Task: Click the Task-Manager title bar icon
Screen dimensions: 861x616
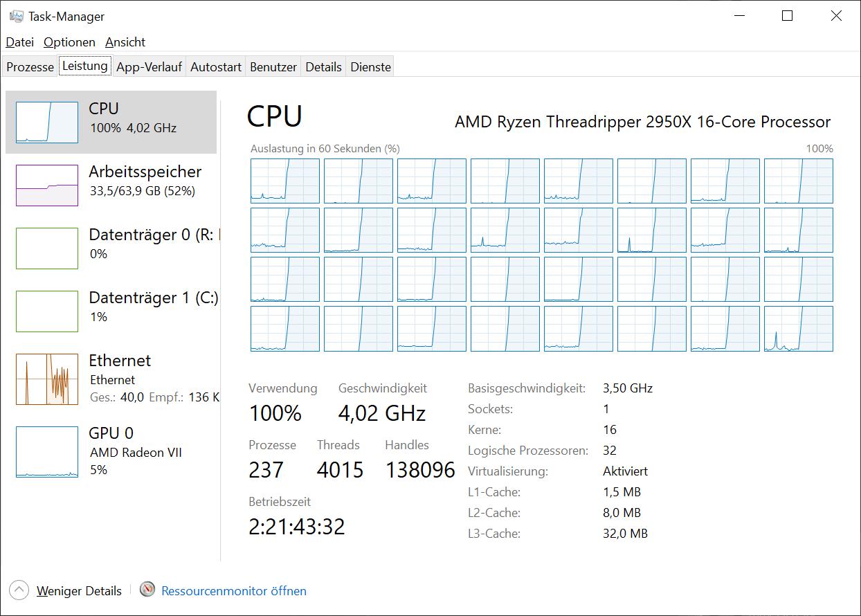Action: pyautogui.click(x=17, y=16)
